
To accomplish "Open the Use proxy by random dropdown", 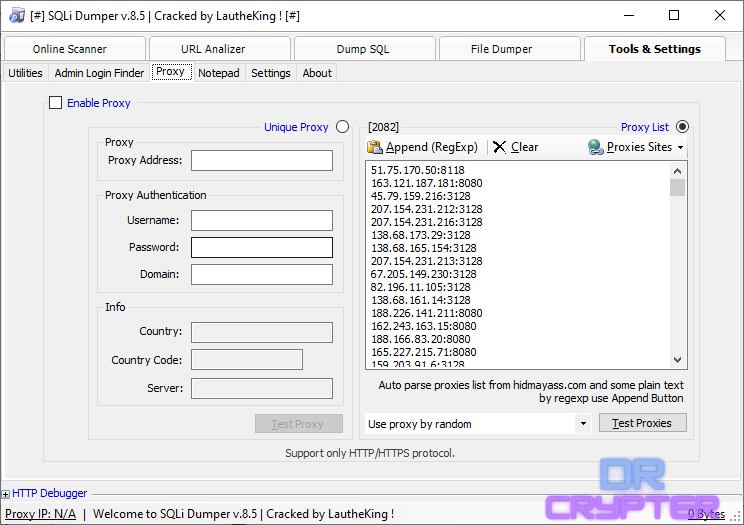I will 583,423.
